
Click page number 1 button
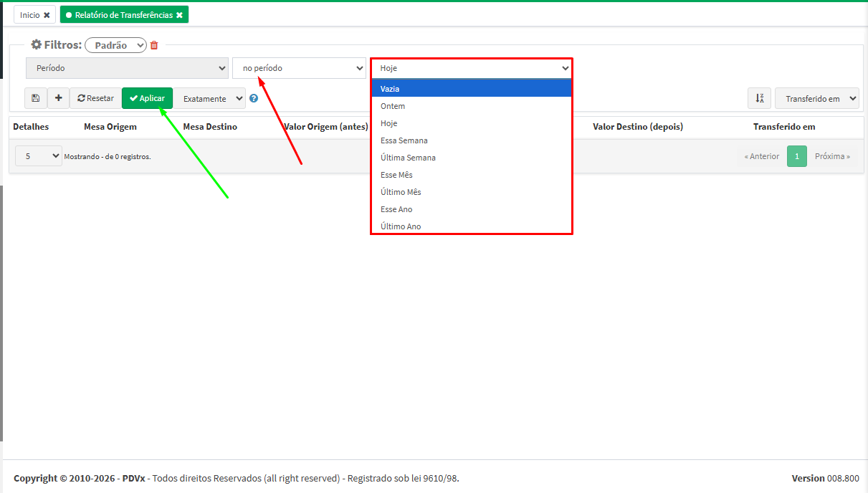797,156
